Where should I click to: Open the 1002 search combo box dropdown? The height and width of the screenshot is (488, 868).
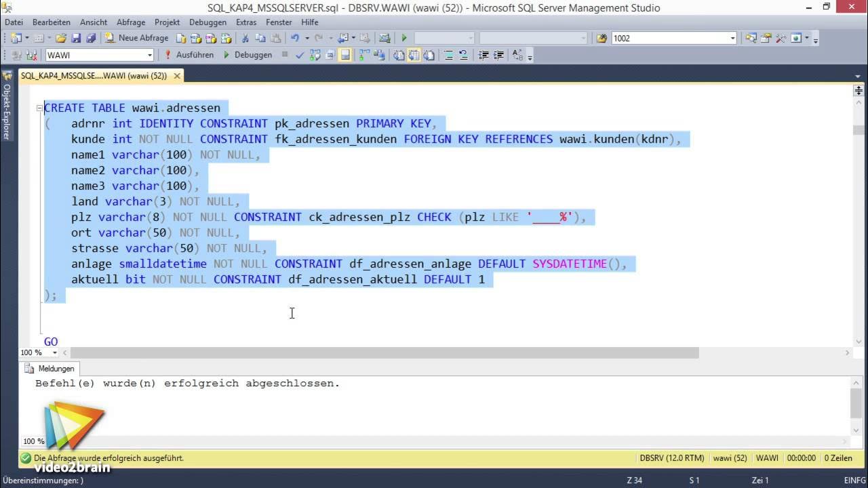coord(733,38)
